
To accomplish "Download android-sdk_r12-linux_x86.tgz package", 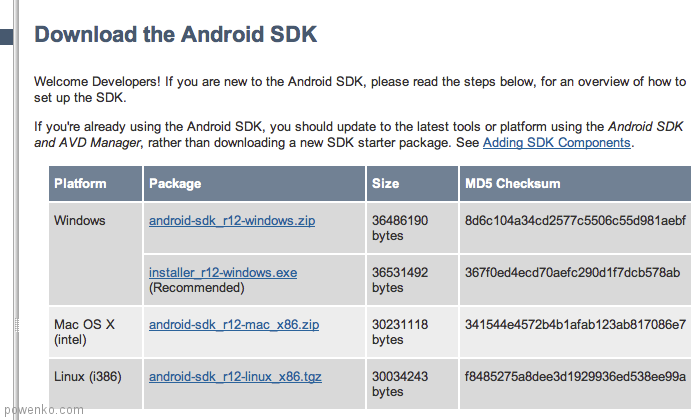I will pos(235,377).
